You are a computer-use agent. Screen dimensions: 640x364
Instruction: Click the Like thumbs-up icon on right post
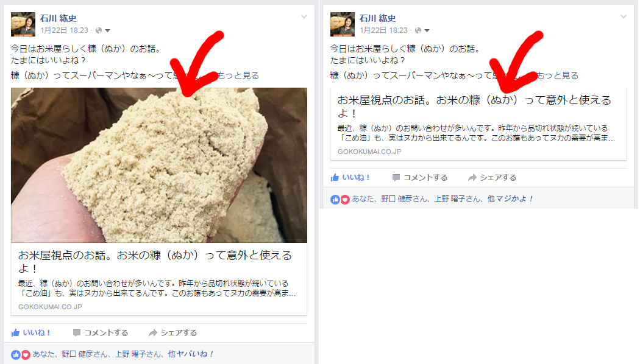click(x=335, y=177)
